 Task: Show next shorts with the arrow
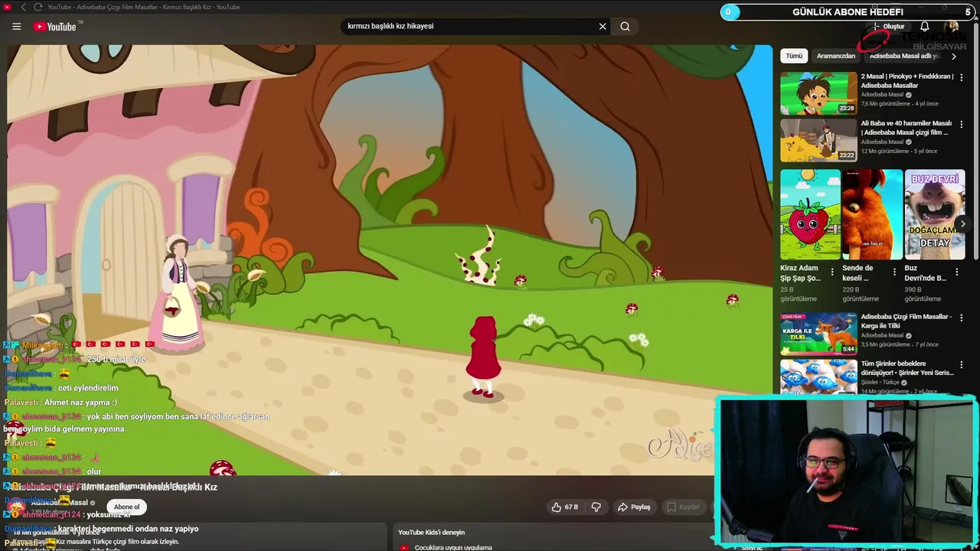click(963, 224)
